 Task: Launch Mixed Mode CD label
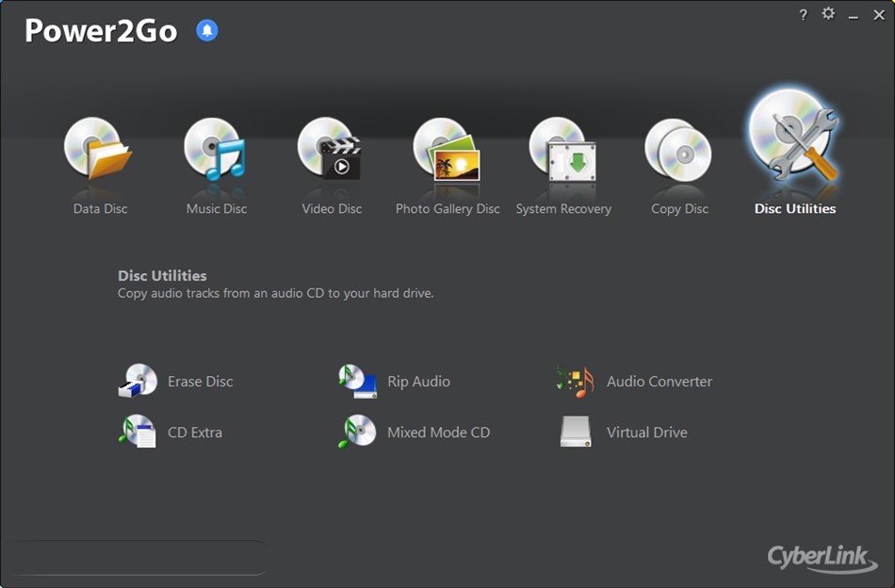point(438,433)
